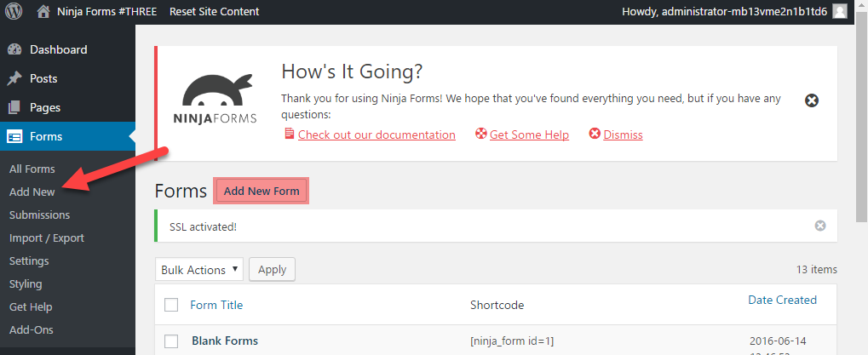The height and width of the screenshot is (355, 868).
Task: Click the Dashboard gauge icon
Action: pos(14,49)
